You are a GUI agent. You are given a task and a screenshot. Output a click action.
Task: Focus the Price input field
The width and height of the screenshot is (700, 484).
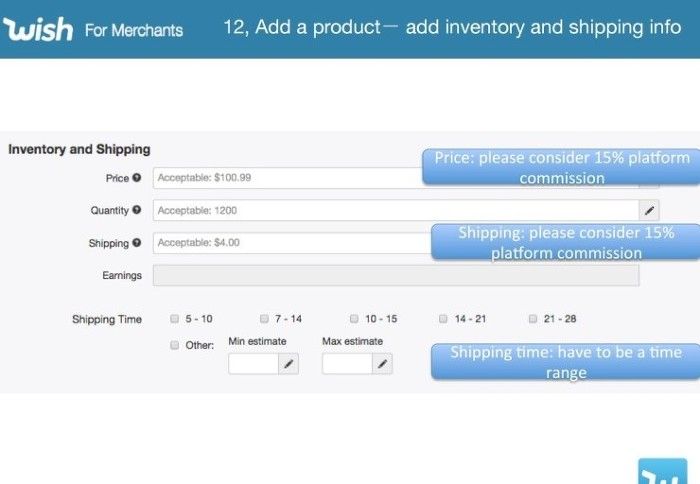click(288, 178)
